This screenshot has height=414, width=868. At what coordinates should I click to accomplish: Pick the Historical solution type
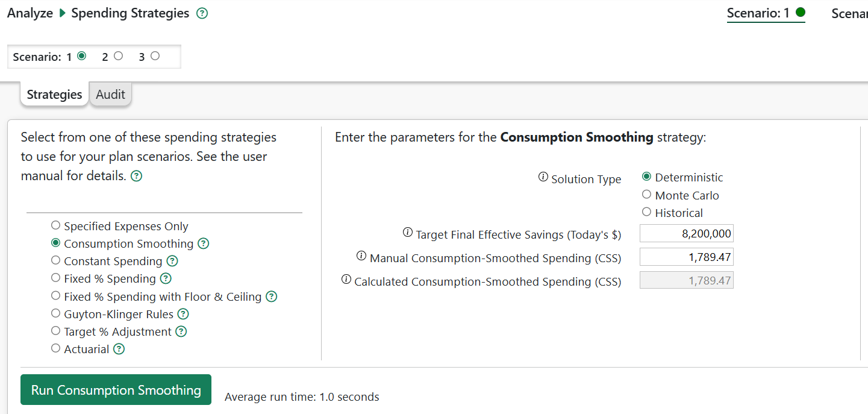[x=646, y=212]
